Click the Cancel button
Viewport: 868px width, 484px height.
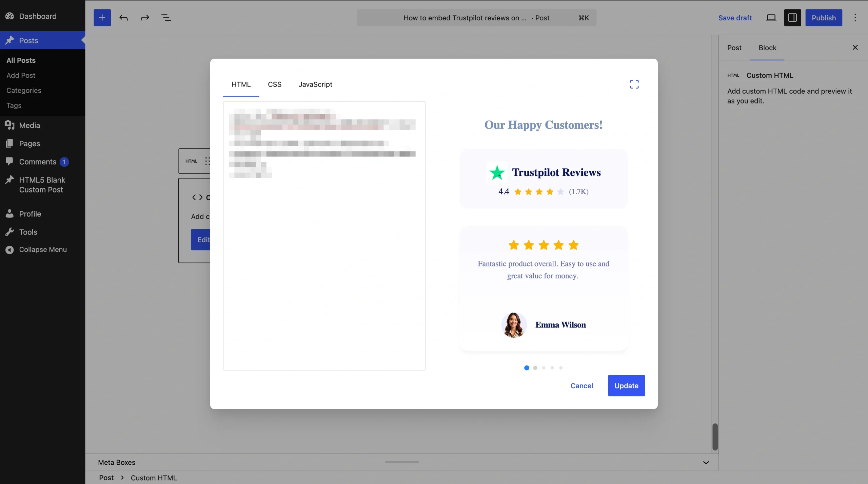582,386
